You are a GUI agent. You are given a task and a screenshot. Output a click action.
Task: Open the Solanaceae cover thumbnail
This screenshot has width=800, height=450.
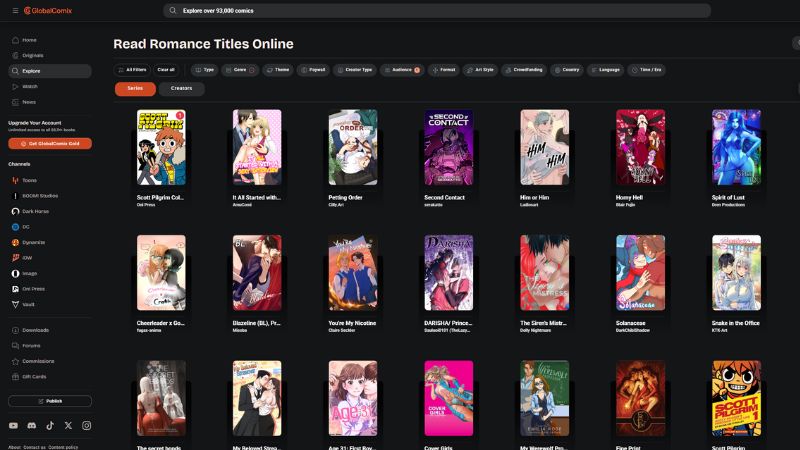[640, 273]
